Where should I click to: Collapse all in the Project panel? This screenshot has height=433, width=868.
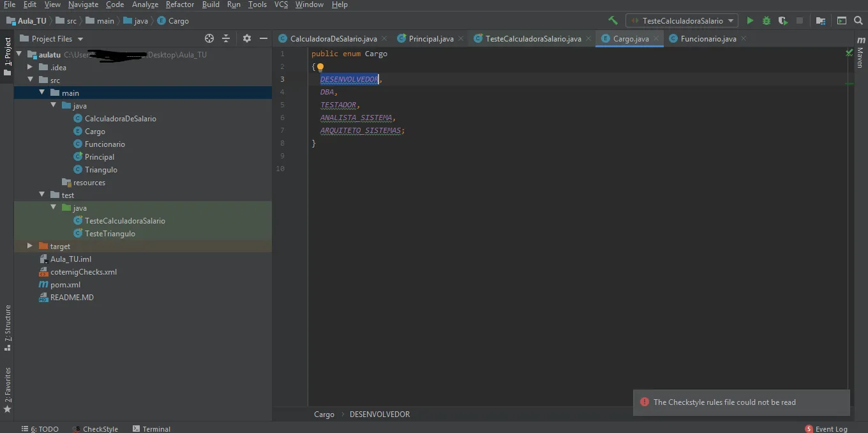(225, 39)
